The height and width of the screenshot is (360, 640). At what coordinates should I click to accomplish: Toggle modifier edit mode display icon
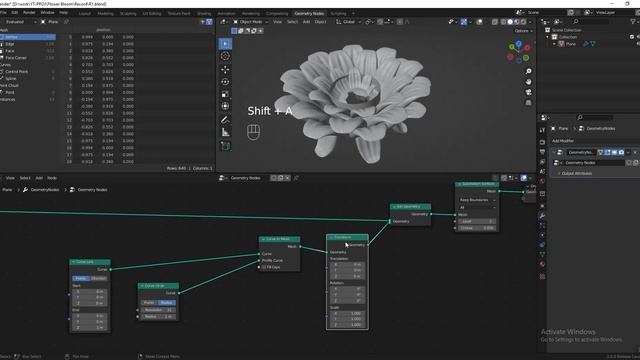coord(607,152)
